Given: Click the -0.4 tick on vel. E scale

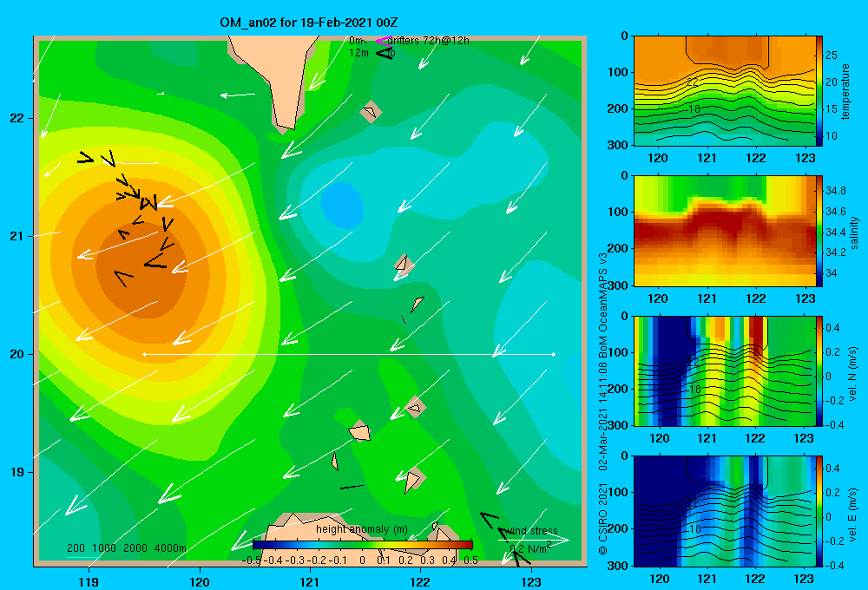Looking at the screenshot, I should coord(835,565).
